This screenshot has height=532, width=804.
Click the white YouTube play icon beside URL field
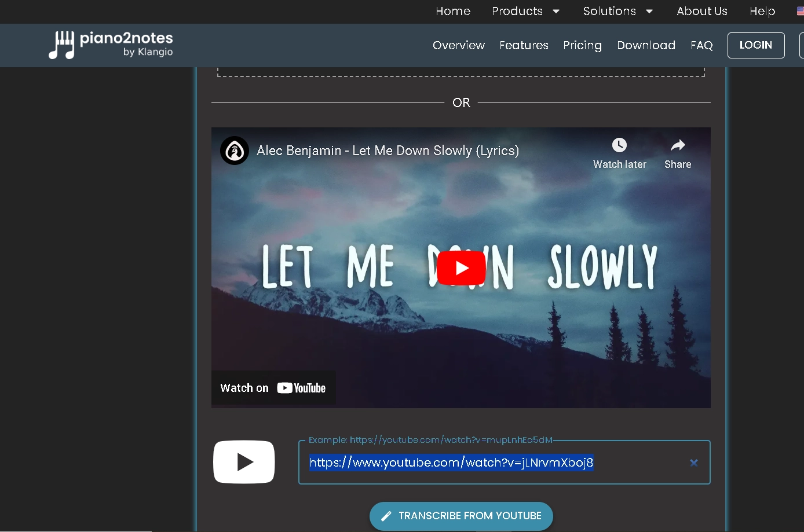(244, 462)
